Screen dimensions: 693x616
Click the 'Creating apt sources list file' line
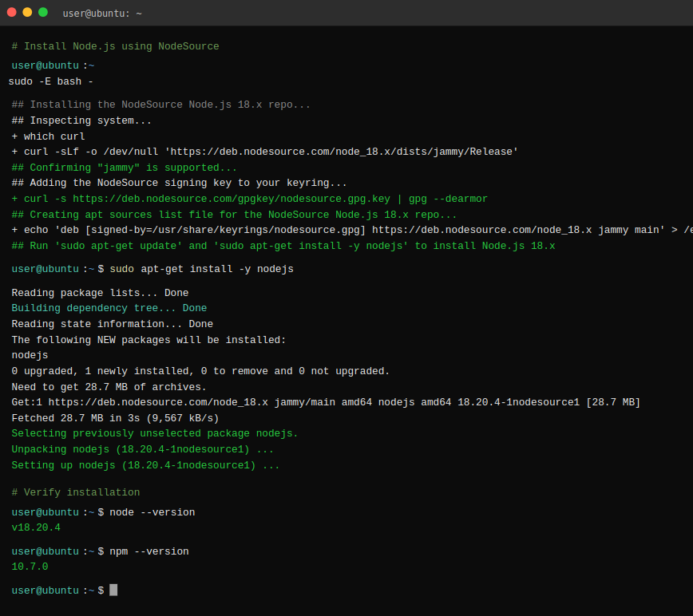click(x=234, y=215)
